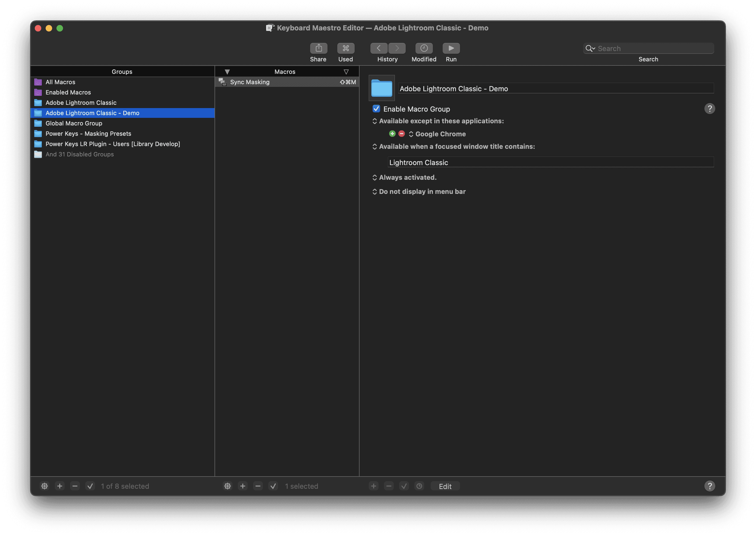The width and height of the screenshot is (756, 536).
Task: Add a new macro with the plus button
Action: tap(242, 486)
